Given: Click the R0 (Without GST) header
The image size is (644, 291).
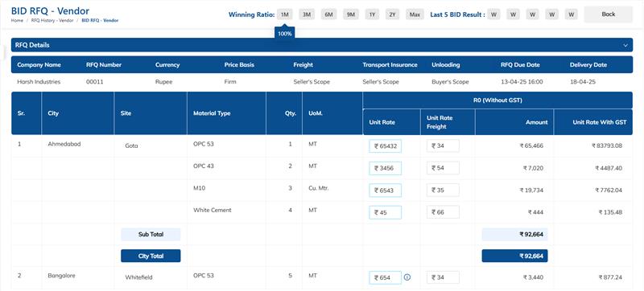Looking at the screenshot, I should (497, 100).
